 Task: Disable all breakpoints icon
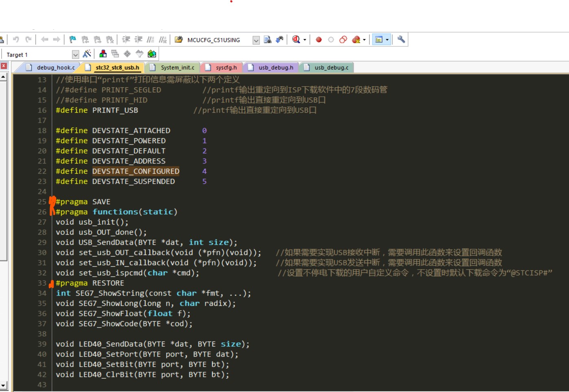point(343,39)
